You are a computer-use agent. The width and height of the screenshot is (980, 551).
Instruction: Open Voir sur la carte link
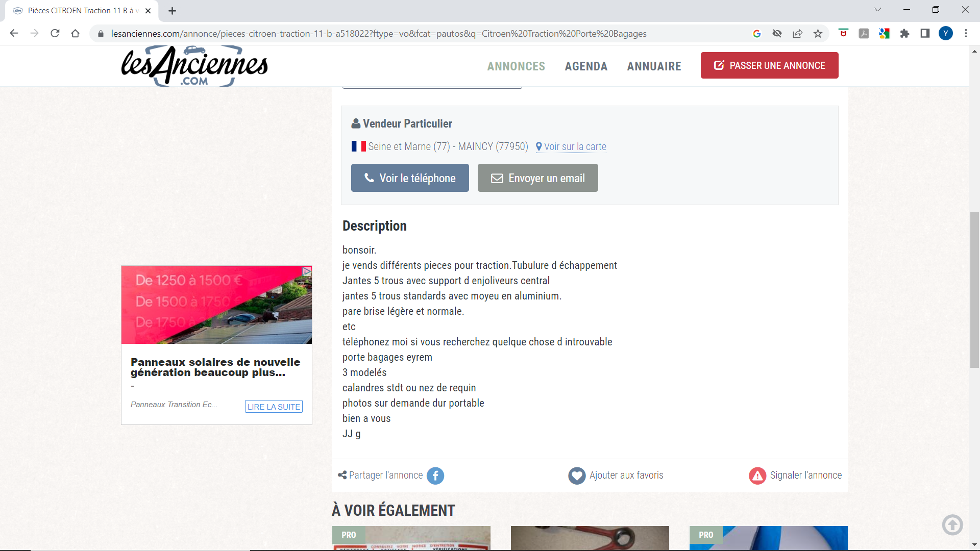pos(575,147)
